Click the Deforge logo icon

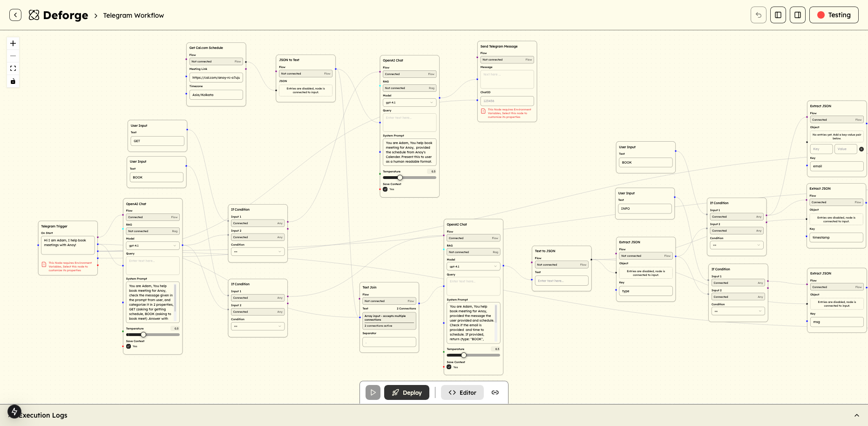(x=34, y=15)
